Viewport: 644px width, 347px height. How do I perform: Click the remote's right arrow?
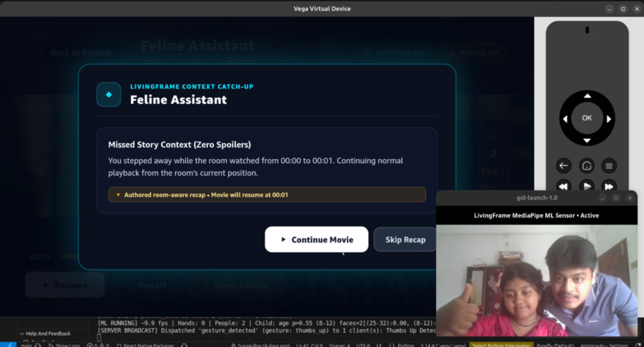[x=609, y=119]
